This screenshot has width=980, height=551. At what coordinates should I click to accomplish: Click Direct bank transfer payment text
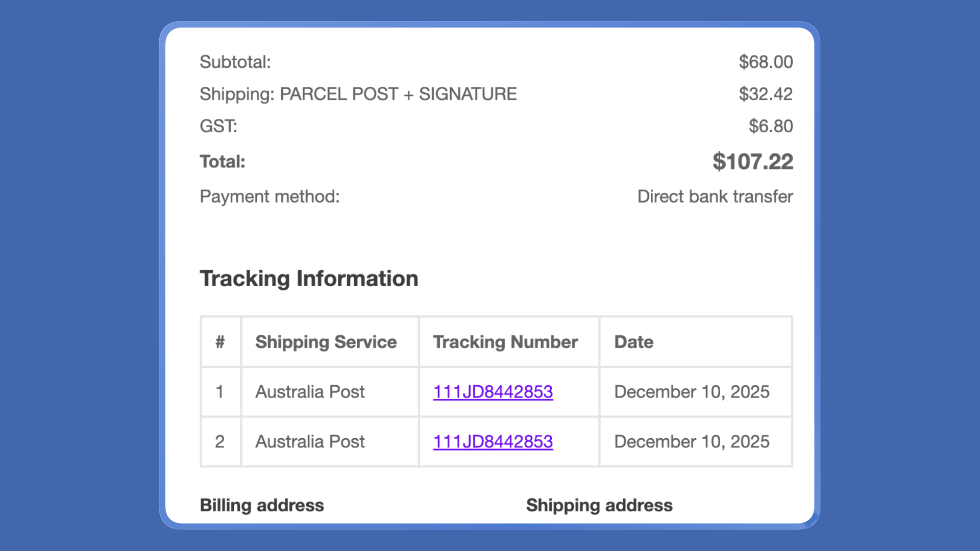(715, 196)
